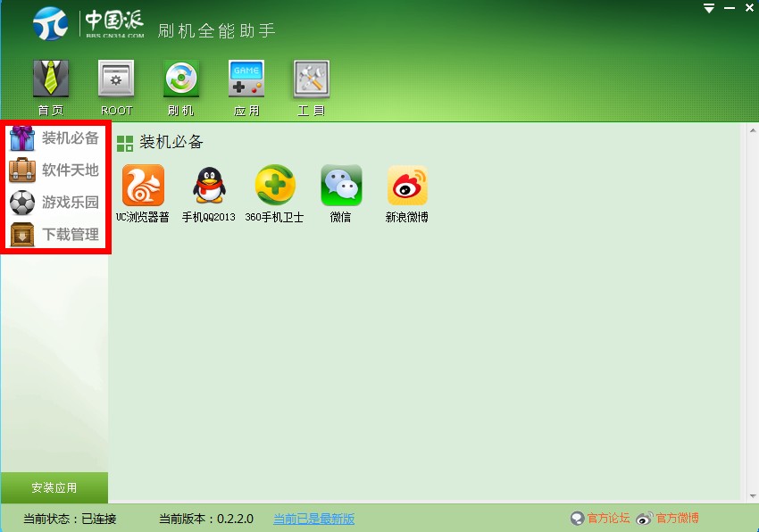Click the 当前已是最新版 link

tap(313, 519)
